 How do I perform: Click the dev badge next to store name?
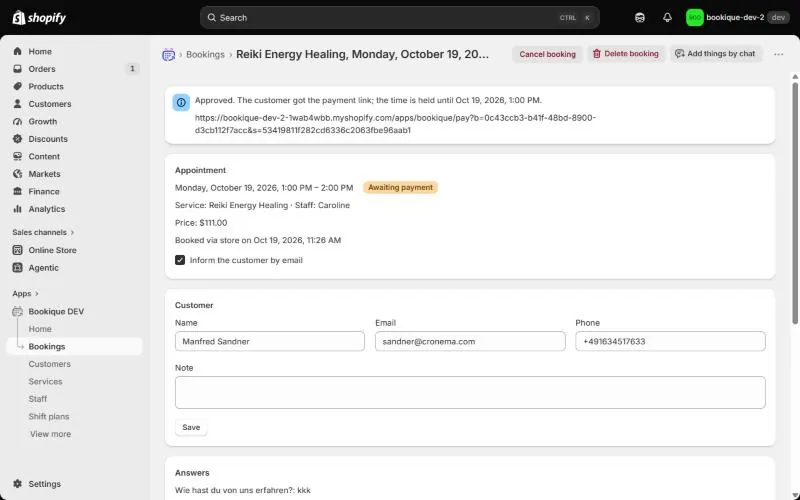tap(778, 18)
